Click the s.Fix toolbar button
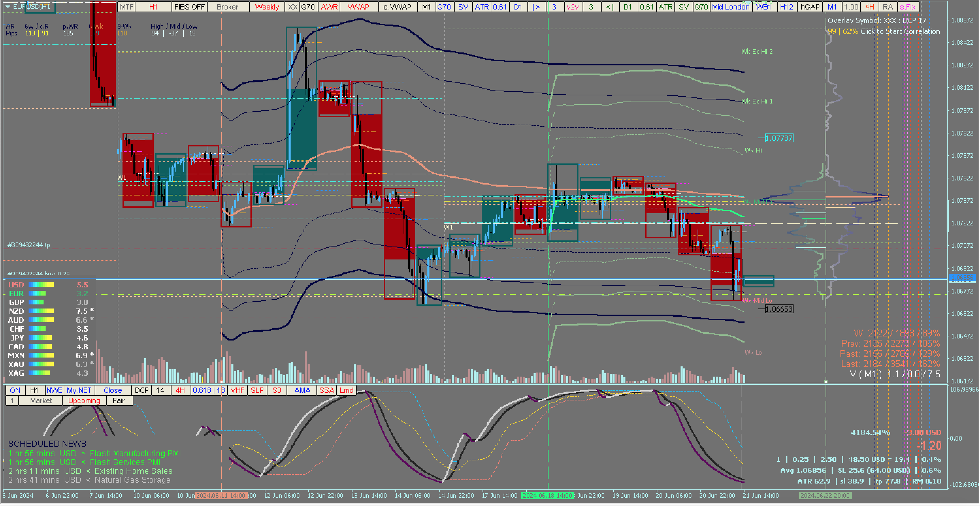 (x=908, y=7)
